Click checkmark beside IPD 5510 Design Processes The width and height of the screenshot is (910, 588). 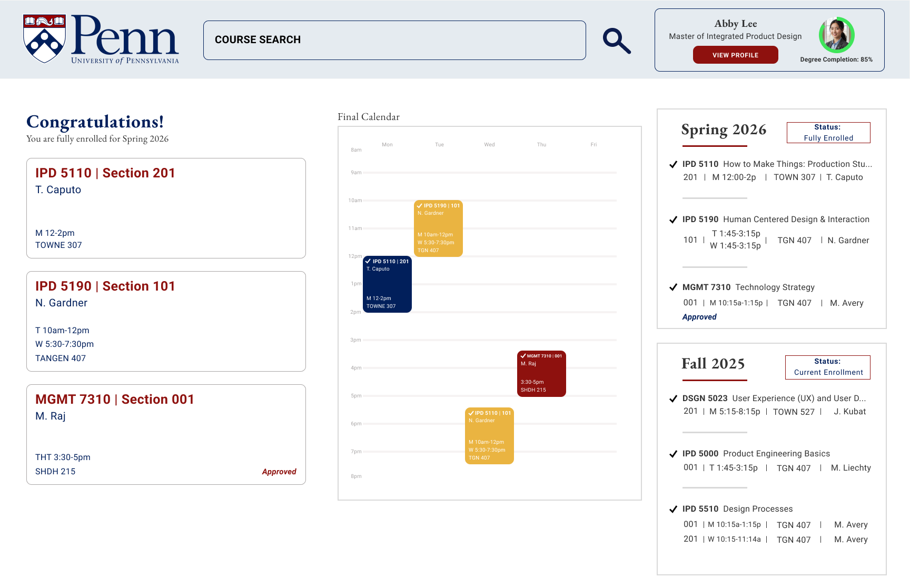[x=673, y=509]
